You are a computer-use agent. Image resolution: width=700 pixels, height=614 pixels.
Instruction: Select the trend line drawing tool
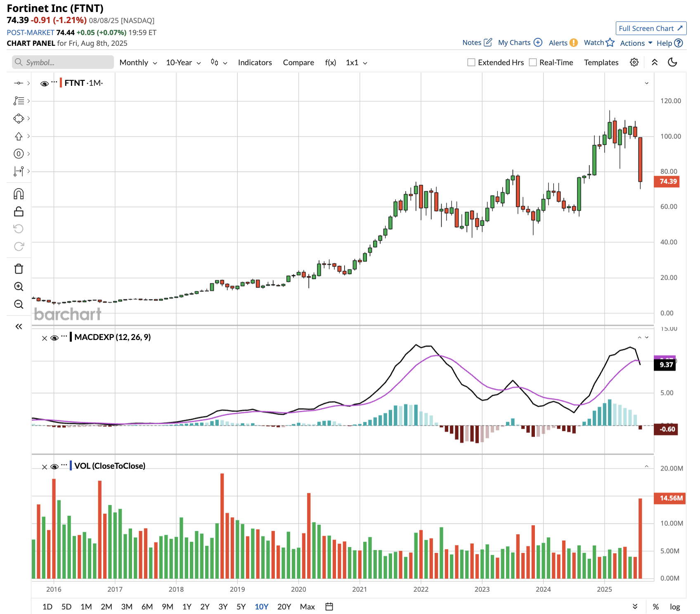pos(19,83)
